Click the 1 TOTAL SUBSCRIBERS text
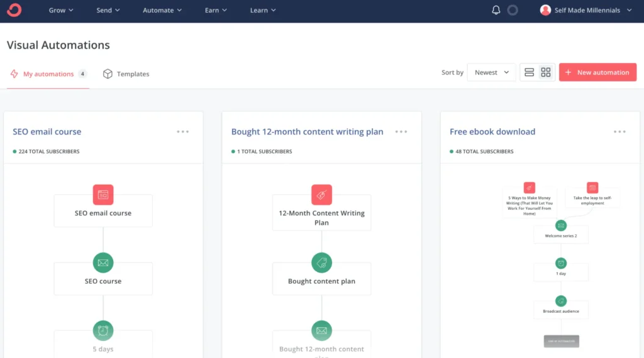The height and width of the screenshot is (358, 644). [x=265, y=151]
